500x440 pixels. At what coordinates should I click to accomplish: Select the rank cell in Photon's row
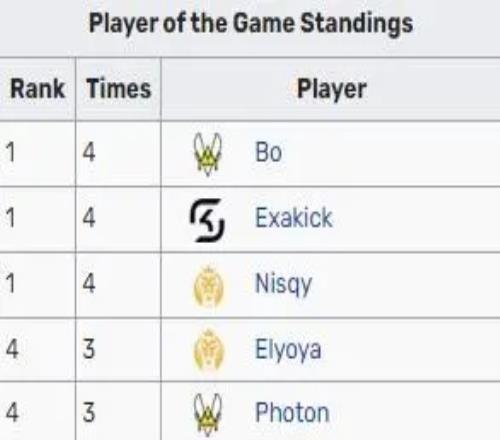tap(37, 411)
